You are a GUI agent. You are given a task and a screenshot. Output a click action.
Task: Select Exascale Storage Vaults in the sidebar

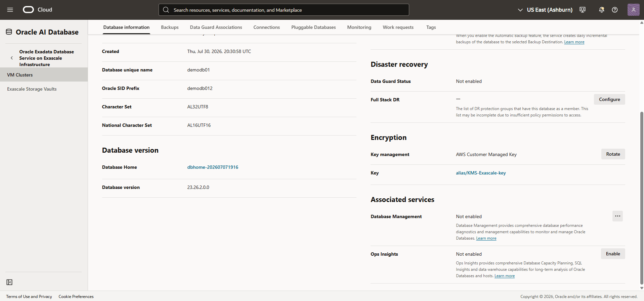coord(44,89)
